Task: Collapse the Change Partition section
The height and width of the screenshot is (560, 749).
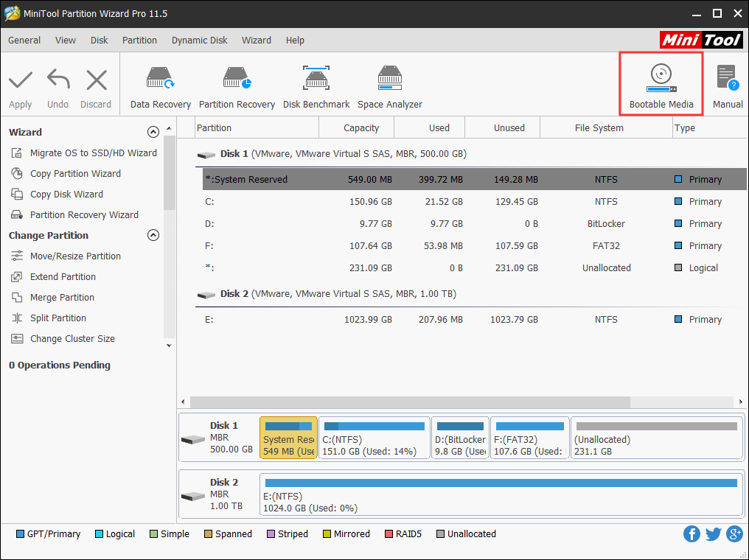Action: [x=153, y=235]
